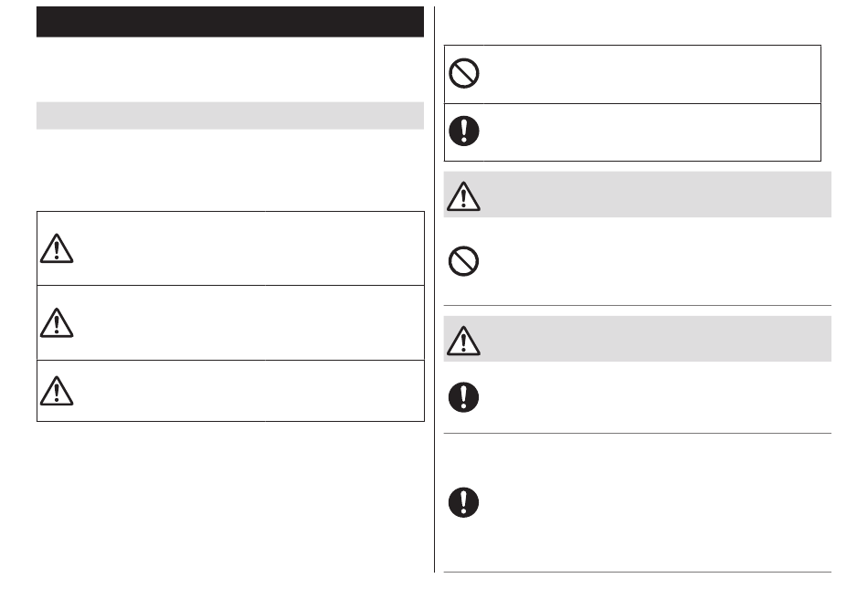
Task: Click the empty area of the upper gray warning band
Action: (x=657, y=194)
